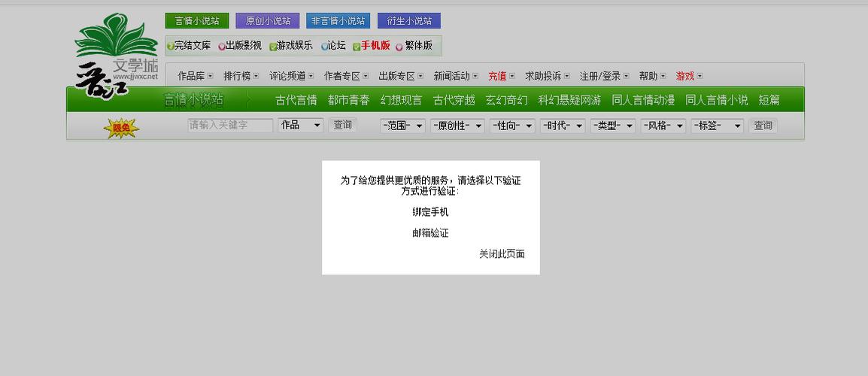Open the -性向- dropdown

[512, 126]
